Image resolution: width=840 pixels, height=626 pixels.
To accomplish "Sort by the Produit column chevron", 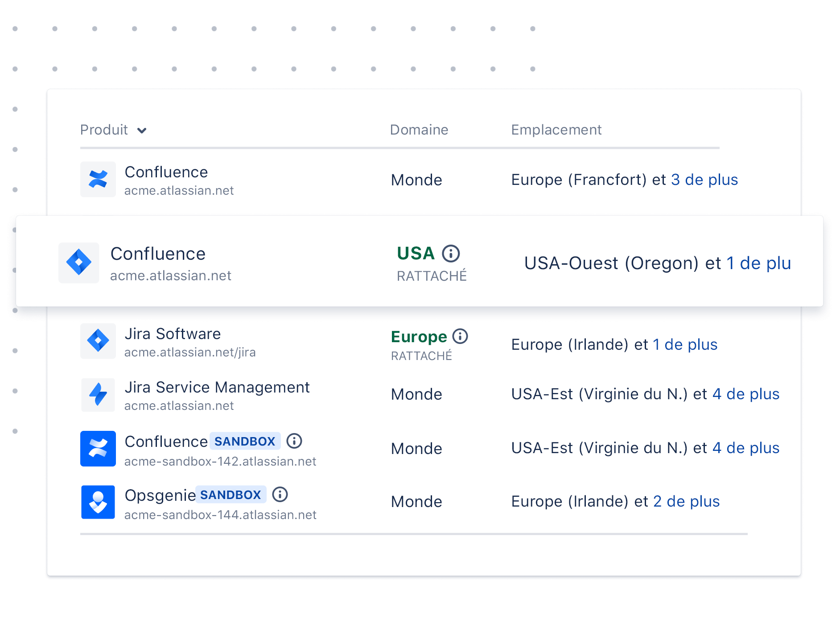I will point(142,131).
